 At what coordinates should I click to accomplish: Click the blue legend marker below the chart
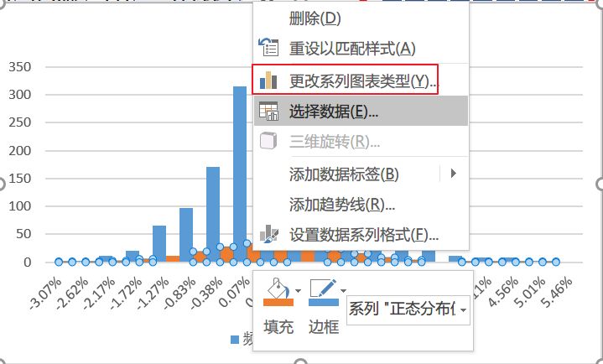click(234, 340)
